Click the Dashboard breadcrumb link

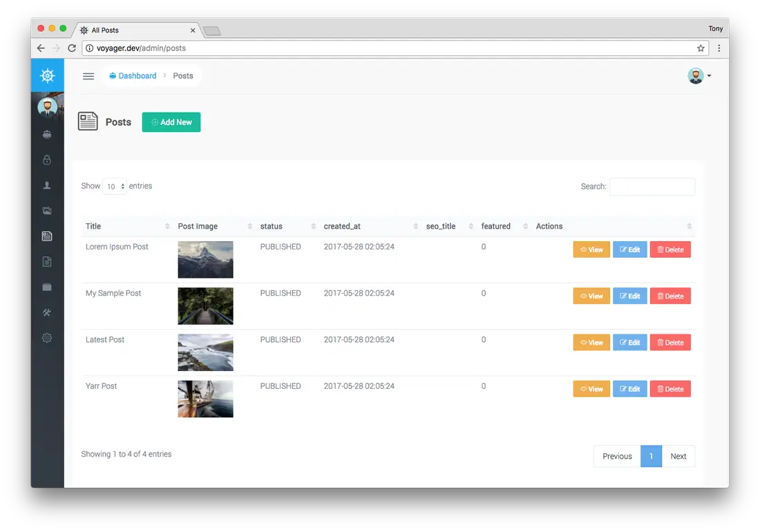point(133,75)
